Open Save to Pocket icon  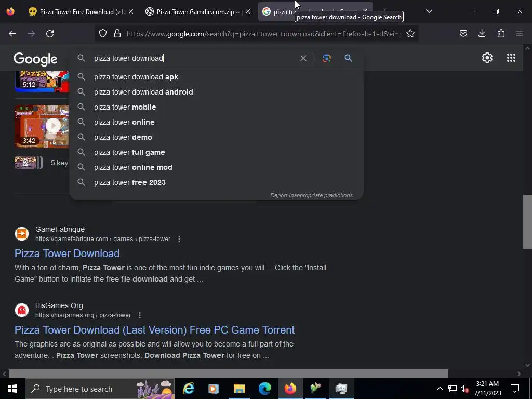click(463, 33)
